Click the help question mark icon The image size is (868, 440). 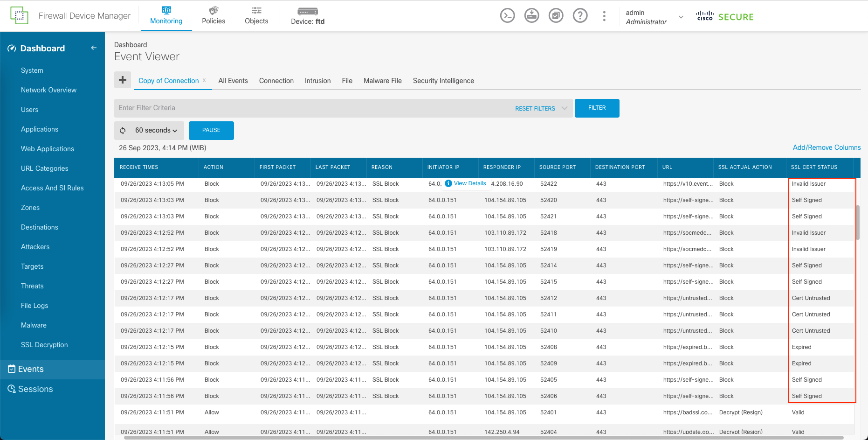(x=580, y=16)
